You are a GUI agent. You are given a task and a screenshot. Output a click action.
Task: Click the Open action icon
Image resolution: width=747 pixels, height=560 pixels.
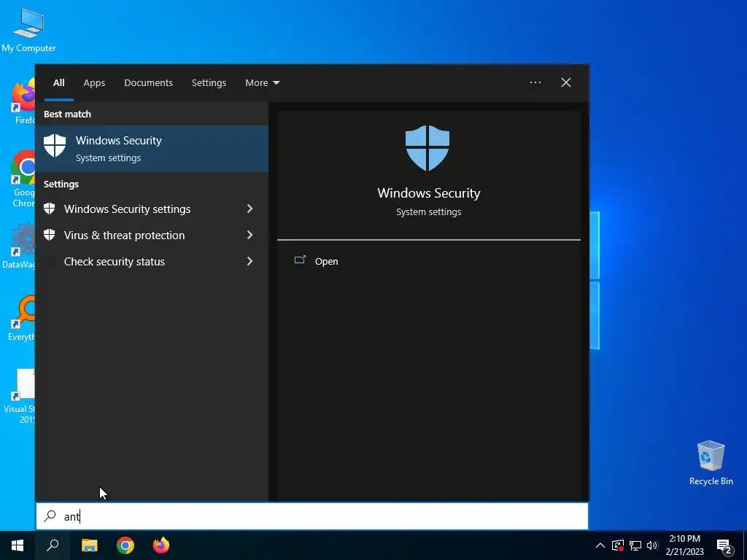(300, 260)
